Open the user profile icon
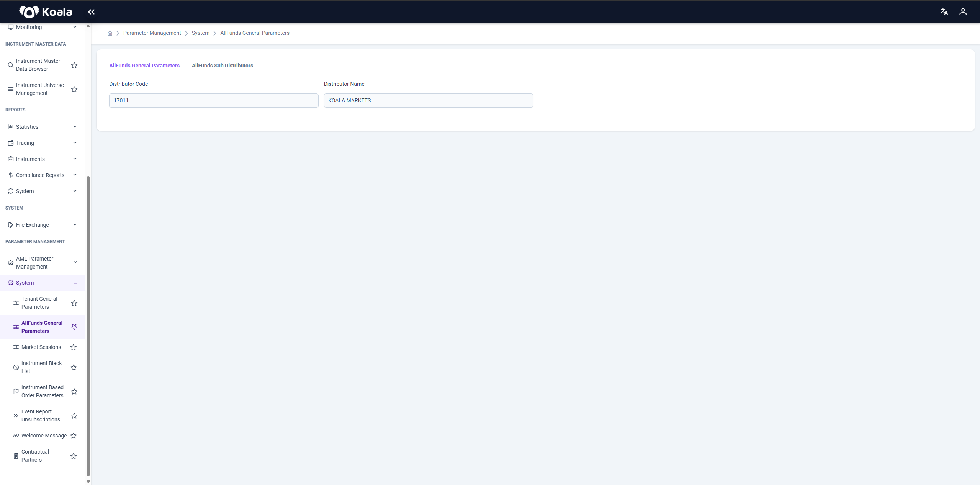Screen dimensions: 980x485 pos(963,12)
